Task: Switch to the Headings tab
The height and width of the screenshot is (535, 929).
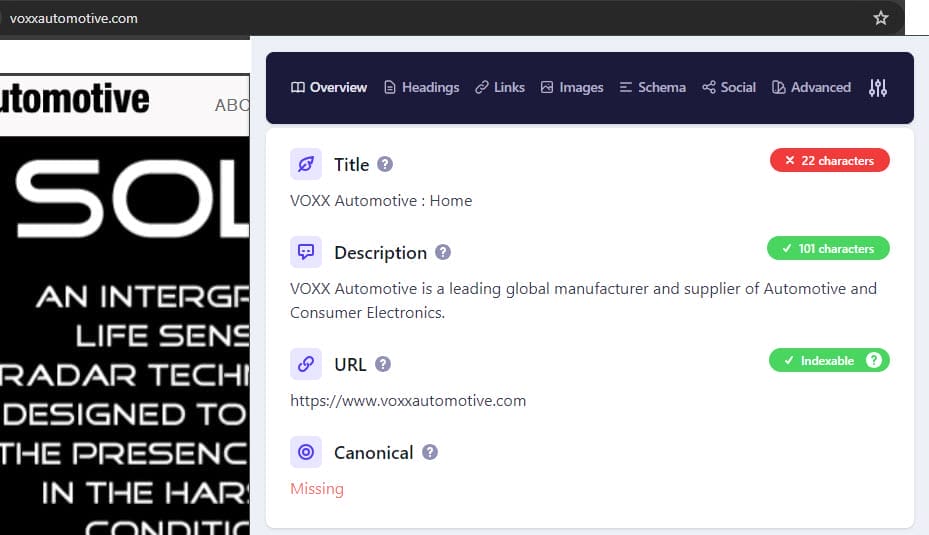Action: tap(421, 88)
